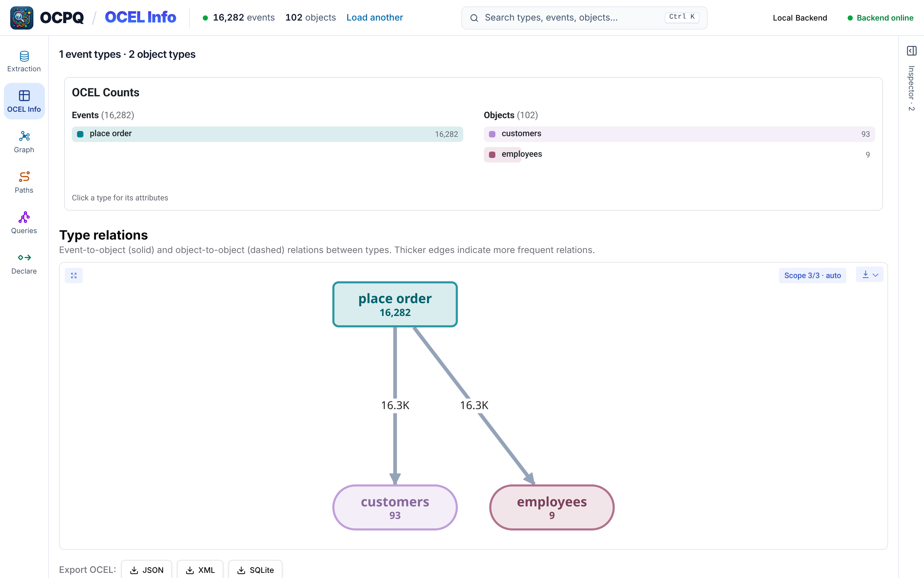Click the customers node in graph

395,507
